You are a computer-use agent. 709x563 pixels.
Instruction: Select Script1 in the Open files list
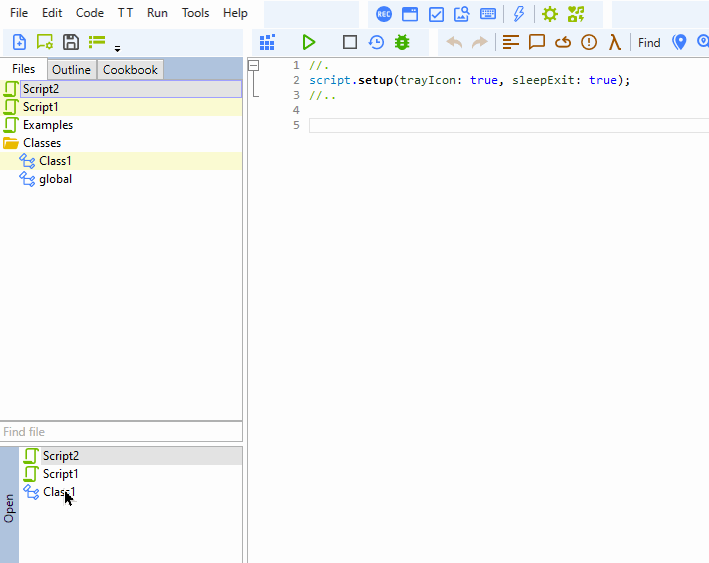60,474
